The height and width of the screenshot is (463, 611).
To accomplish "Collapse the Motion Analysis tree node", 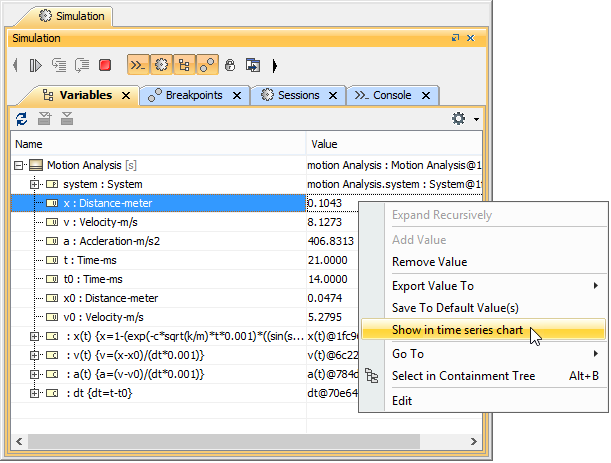I will (19, 165).
